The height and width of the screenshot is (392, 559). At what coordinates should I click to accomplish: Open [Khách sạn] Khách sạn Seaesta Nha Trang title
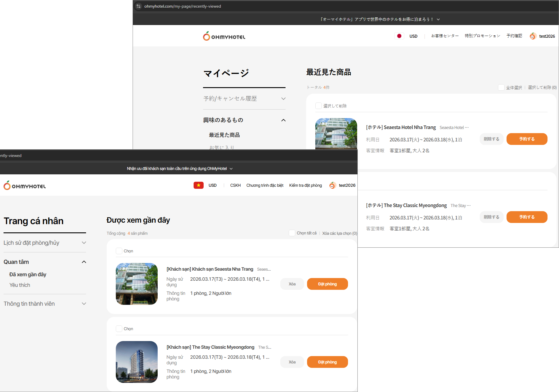[x=210, y=269]
